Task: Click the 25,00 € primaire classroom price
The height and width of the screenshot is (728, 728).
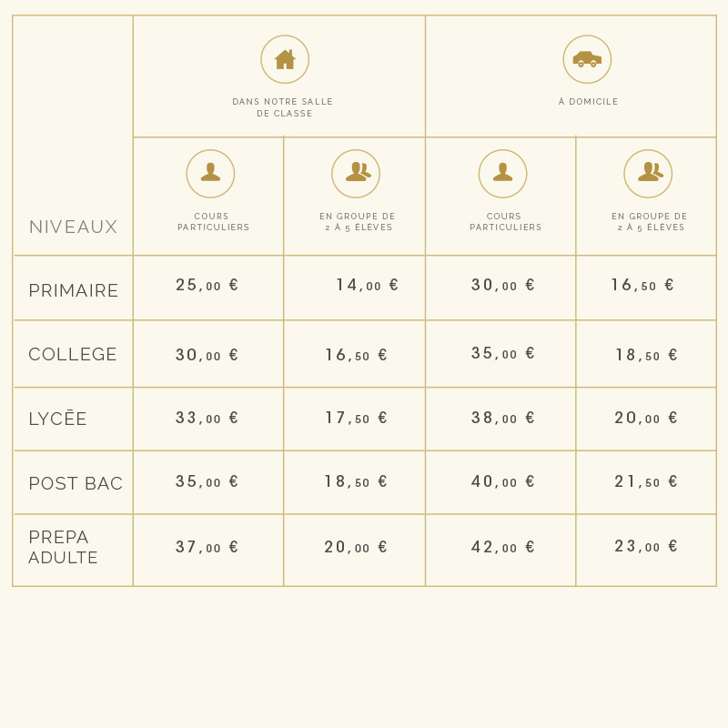Action: point(207,285)
